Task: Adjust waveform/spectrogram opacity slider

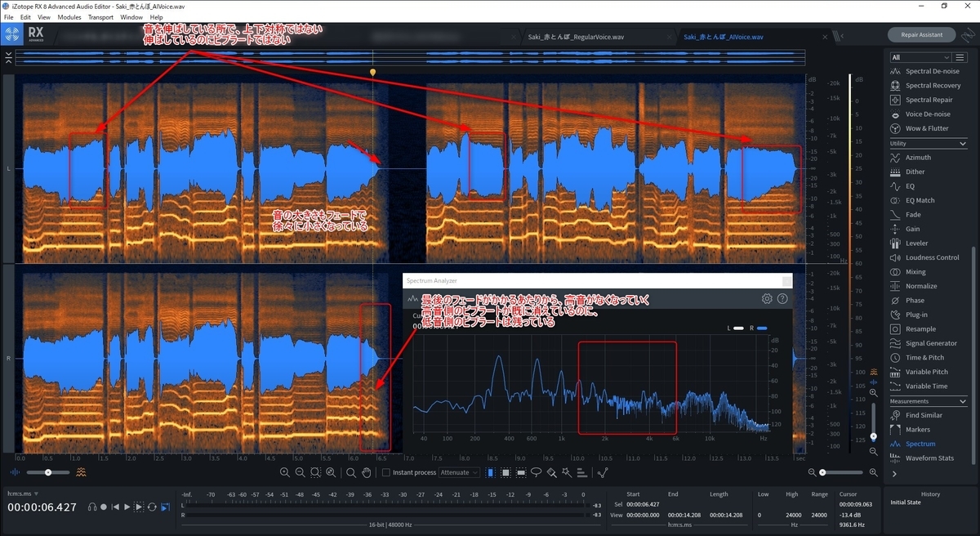Action: coord(47,472)
